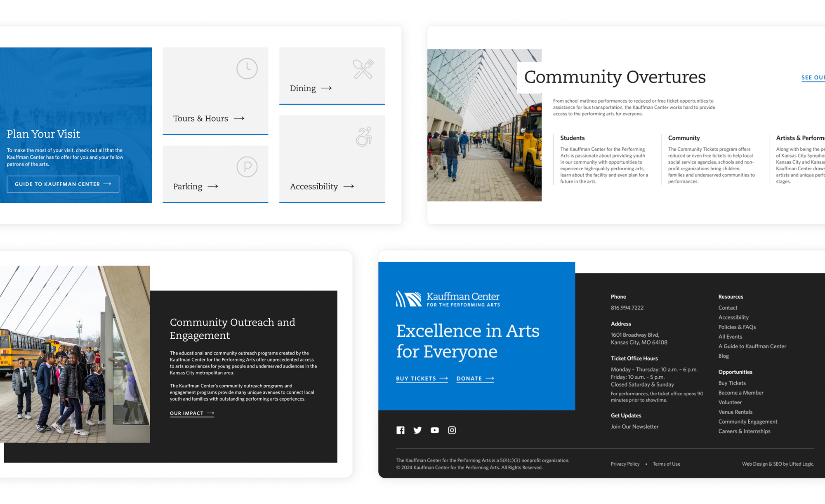
Task: Click the school buses photo beside Community Overtures
Action: [x=484, y=125]
